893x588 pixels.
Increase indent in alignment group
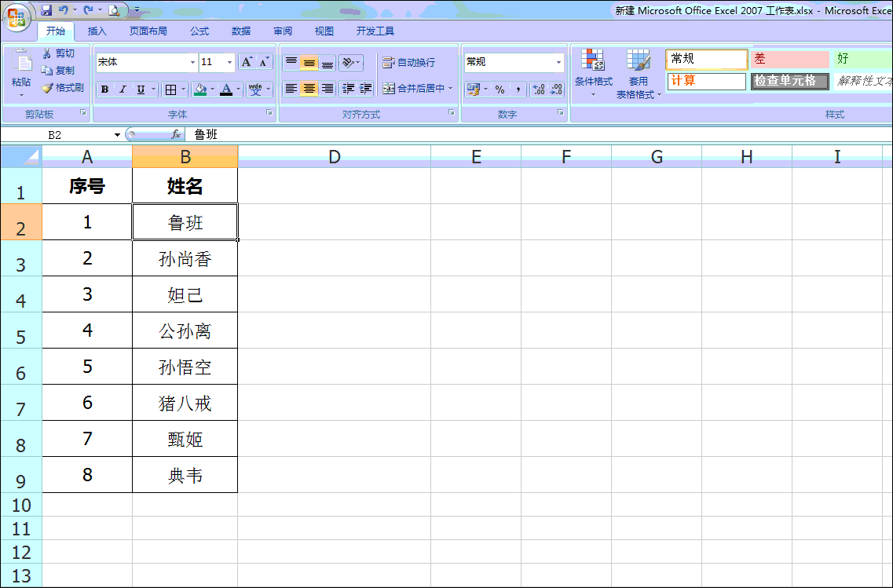366,89
